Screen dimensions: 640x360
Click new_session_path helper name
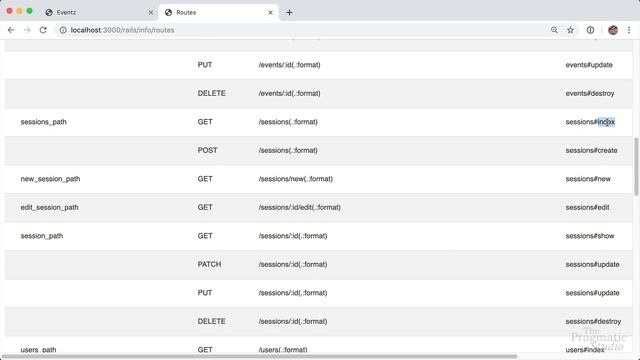pyautogui.click(x=50, y=179)
